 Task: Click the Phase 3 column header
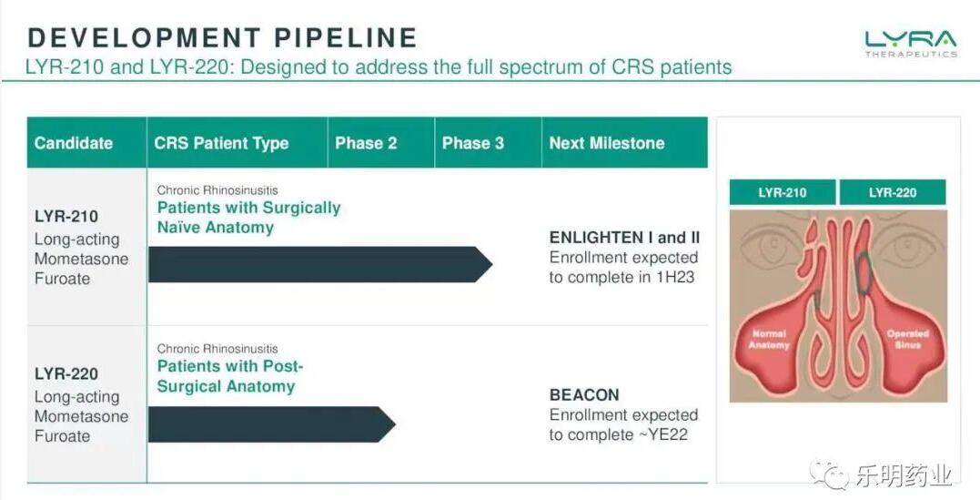(x=473, y=143)
